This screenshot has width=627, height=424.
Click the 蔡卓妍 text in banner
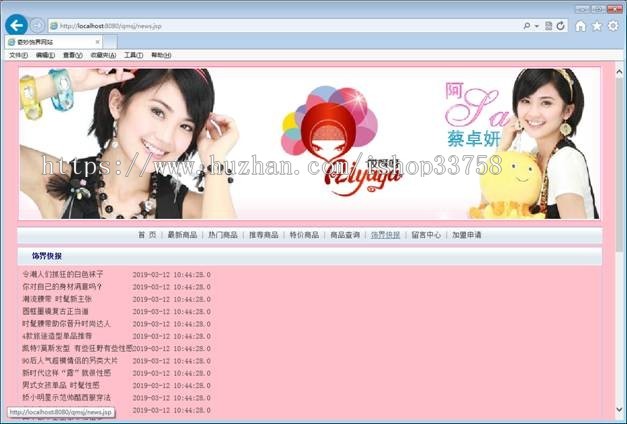(473, 139)
